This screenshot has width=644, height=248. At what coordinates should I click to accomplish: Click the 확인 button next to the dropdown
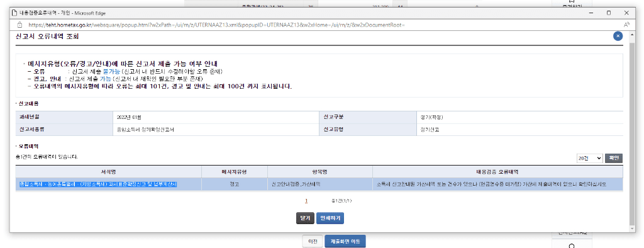point(614,159)
